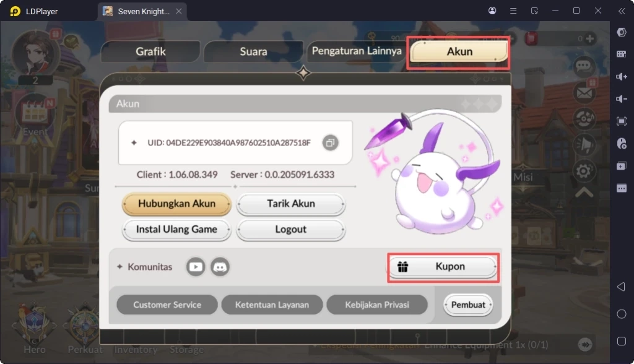
Task: Copy the account UID using copy icon
Action: [x=330, y=142]
